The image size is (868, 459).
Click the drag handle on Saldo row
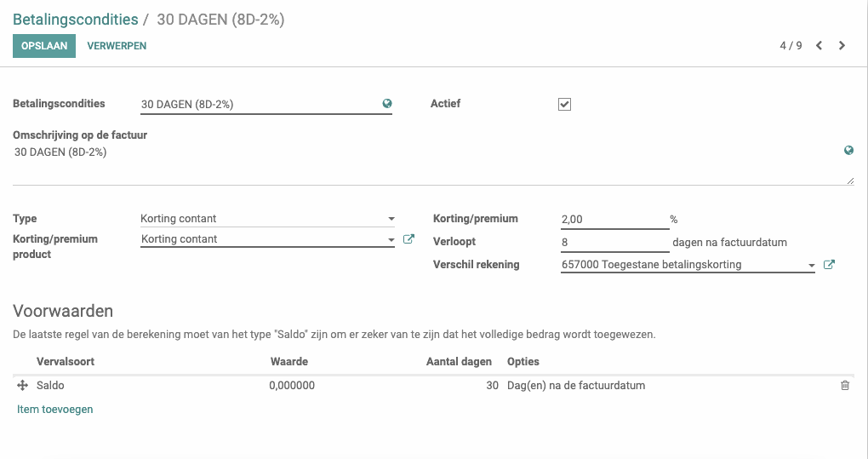click(x=22, y=386)
